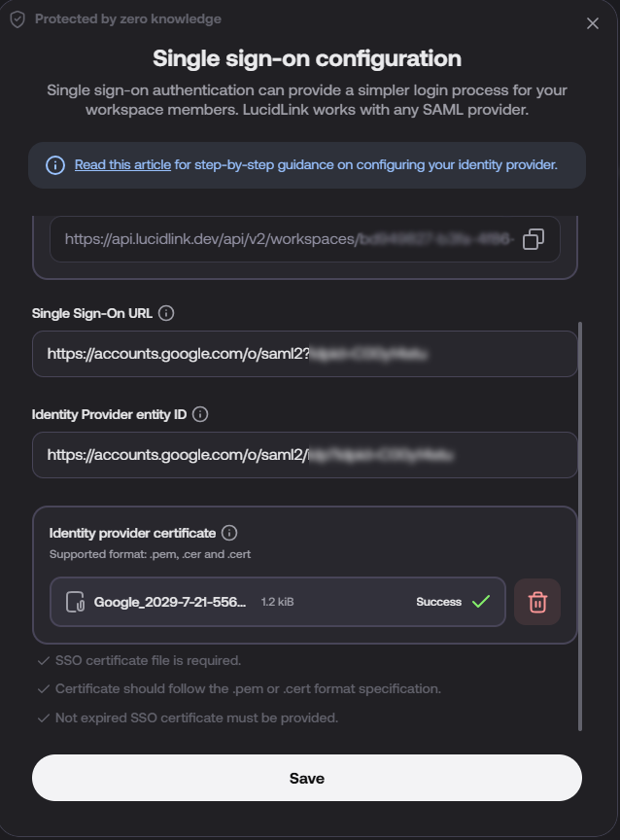Click the check beside SSO certificate file is required

[44, 661]
